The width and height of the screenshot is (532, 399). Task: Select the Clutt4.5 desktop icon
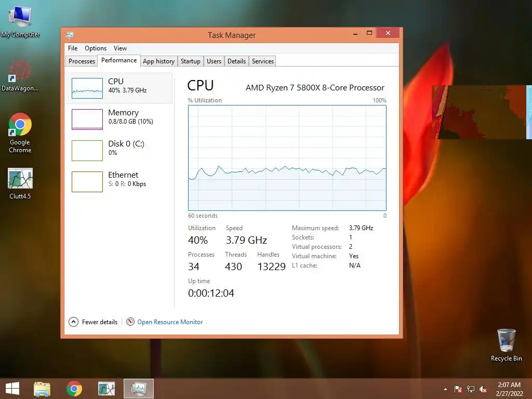coord(20,183)
